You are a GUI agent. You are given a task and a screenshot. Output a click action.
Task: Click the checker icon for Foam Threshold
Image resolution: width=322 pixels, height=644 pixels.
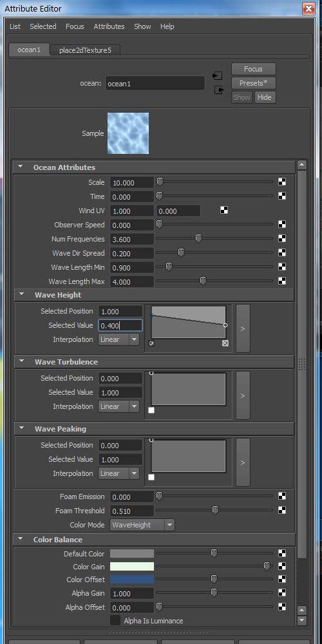pyautogui.click(x=282, y=510)
